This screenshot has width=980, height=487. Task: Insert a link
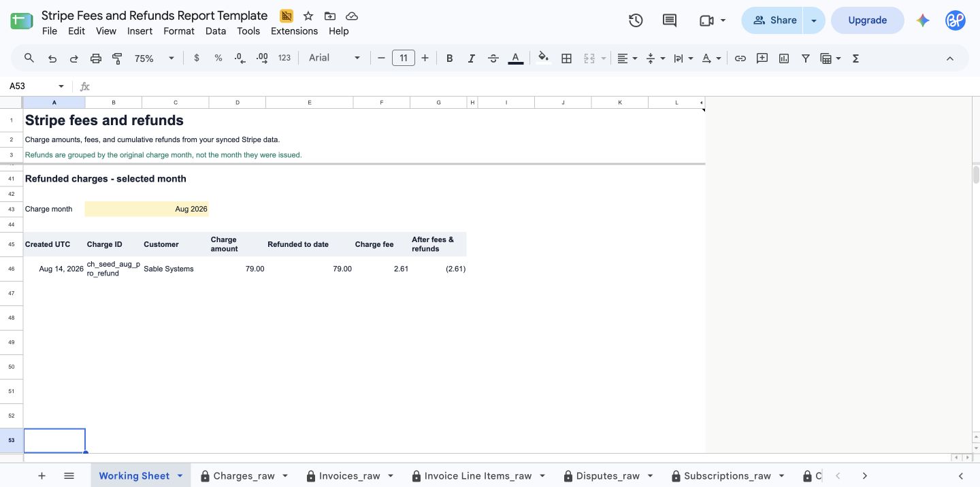pyautogui.click(x=740, y=58)
